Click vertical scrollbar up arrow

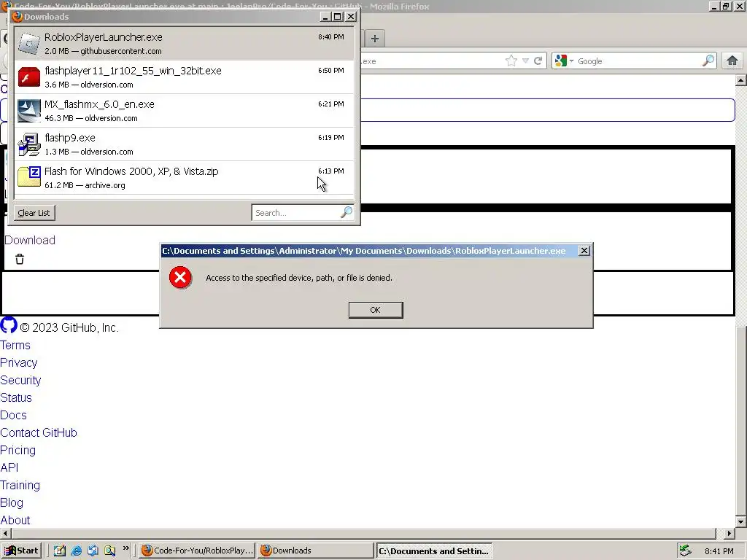click(741, 80)
